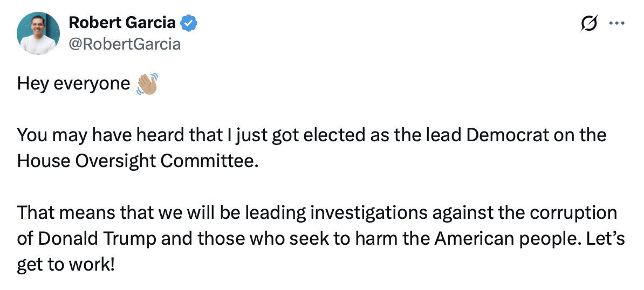644x290 pixels.
Task: Click the @RobertGarcia handle
Action: (125, 44)
